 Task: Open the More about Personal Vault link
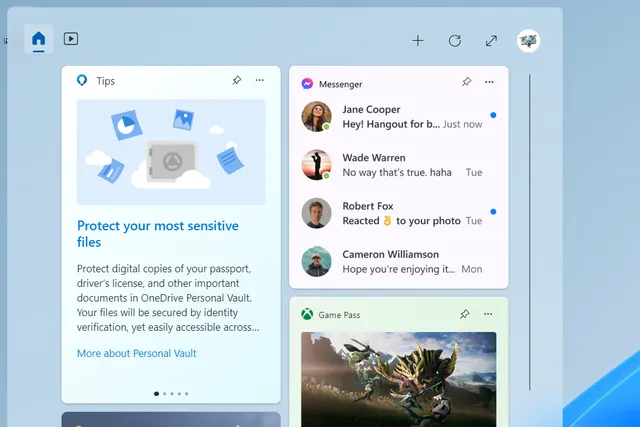click(137, 353)
